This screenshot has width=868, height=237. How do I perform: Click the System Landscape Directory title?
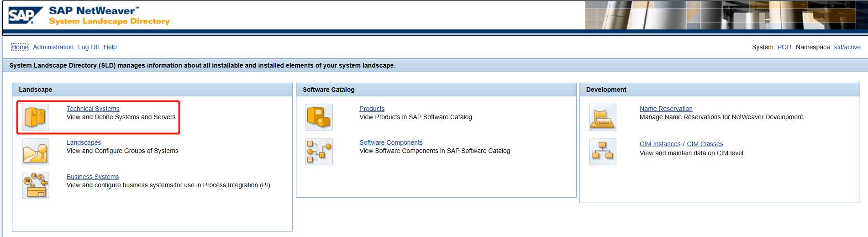point(109,21)
